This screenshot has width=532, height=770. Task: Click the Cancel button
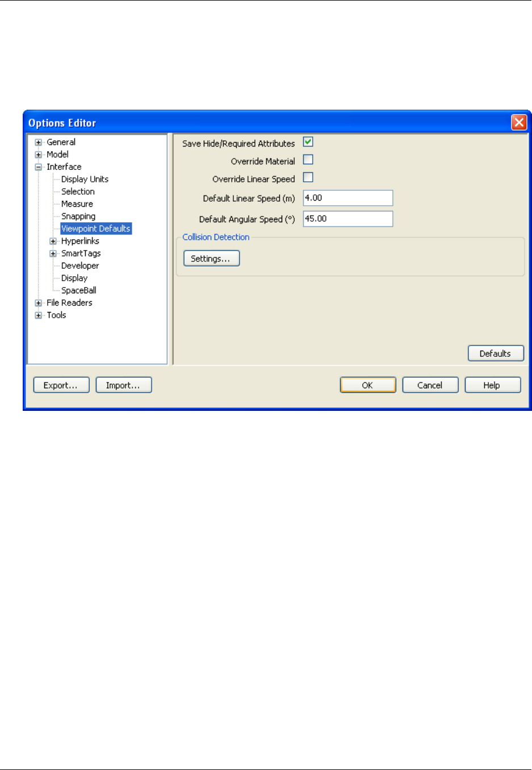pyautogui.click(x=430, y=385)
